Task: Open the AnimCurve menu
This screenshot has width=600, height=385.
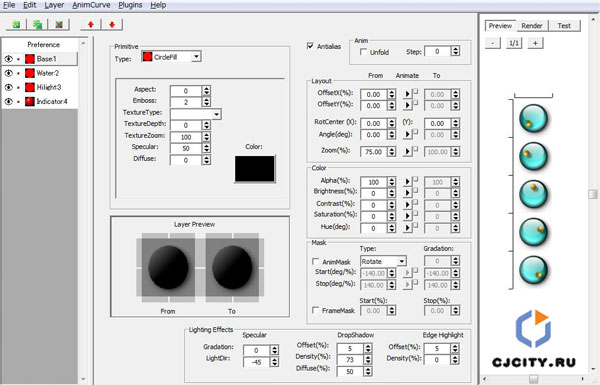Action: click(x=91, y=5)
